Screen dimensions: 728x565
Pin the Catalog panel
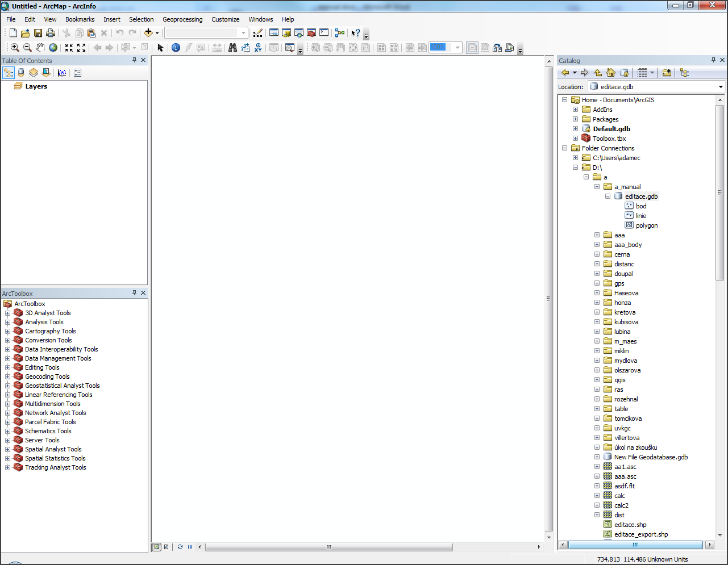tap(714, 60)
